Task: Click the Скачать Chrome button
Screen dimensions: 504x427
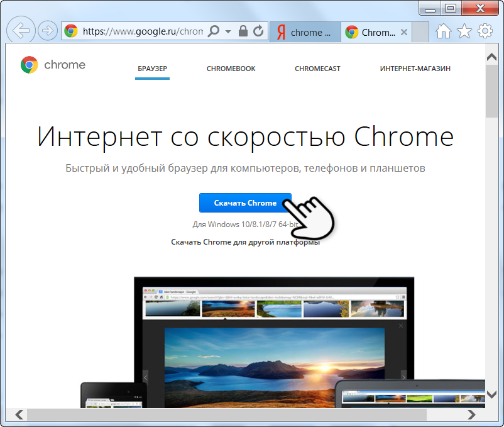Action: (245, 203)
